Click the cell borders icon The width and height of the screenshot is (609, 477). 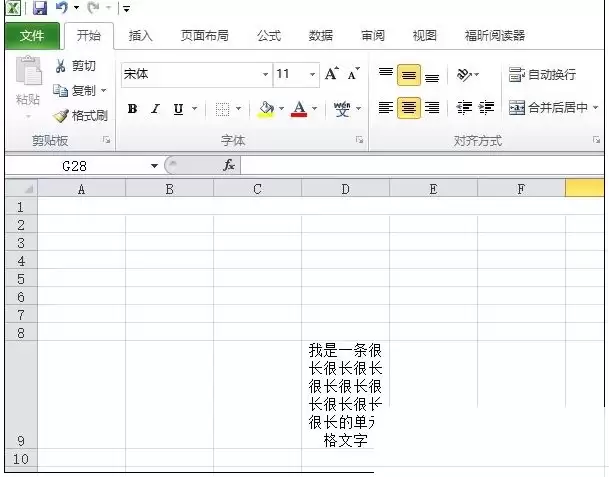[x=223, y=109]
